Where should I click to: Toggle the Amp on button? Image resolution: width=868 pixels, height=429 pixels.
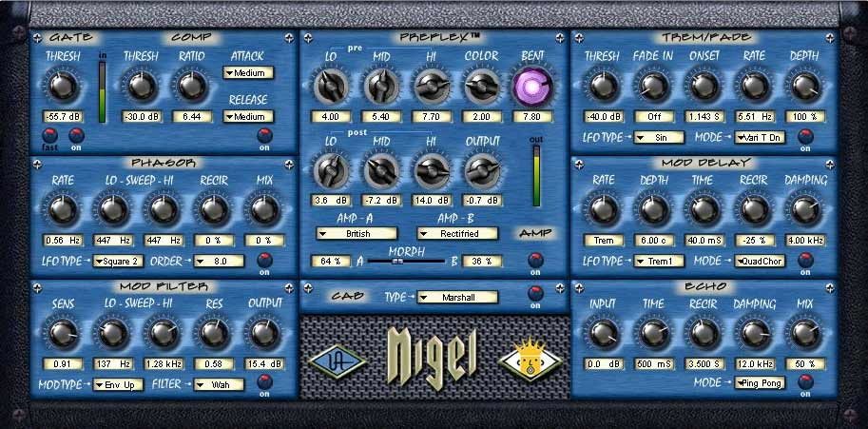[535, 259]
